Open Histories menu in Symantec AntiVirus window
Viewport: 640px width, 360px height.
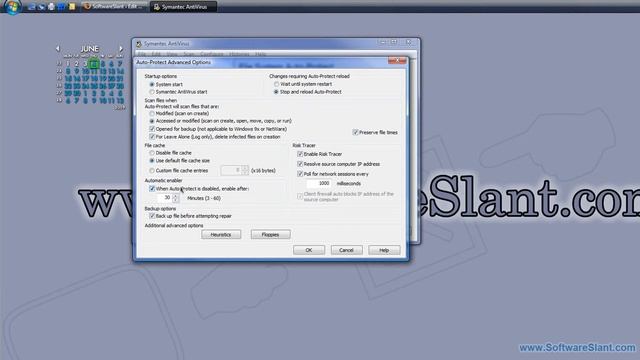click(x=239, y=54)
